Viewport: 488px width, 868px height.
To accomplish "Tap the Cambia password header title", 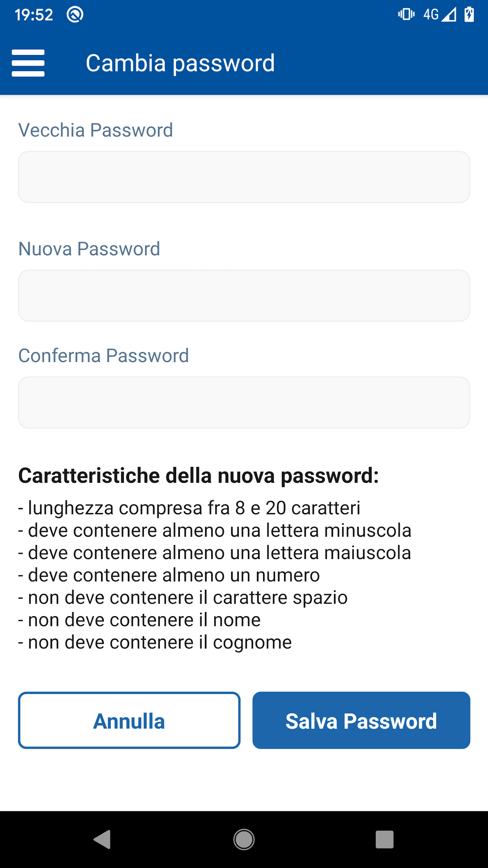I will 180,63.
